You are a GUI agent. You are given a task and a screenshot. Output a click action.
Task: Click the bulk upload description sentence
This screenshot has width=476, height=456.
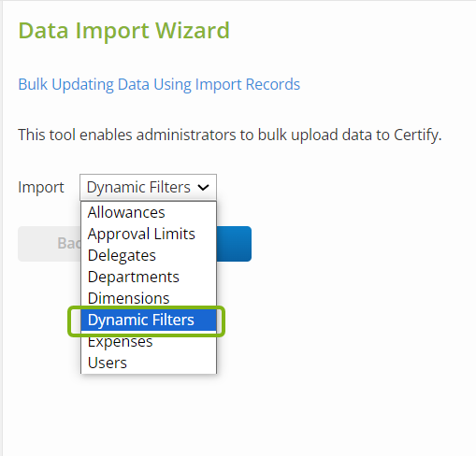tap(230, 135)
